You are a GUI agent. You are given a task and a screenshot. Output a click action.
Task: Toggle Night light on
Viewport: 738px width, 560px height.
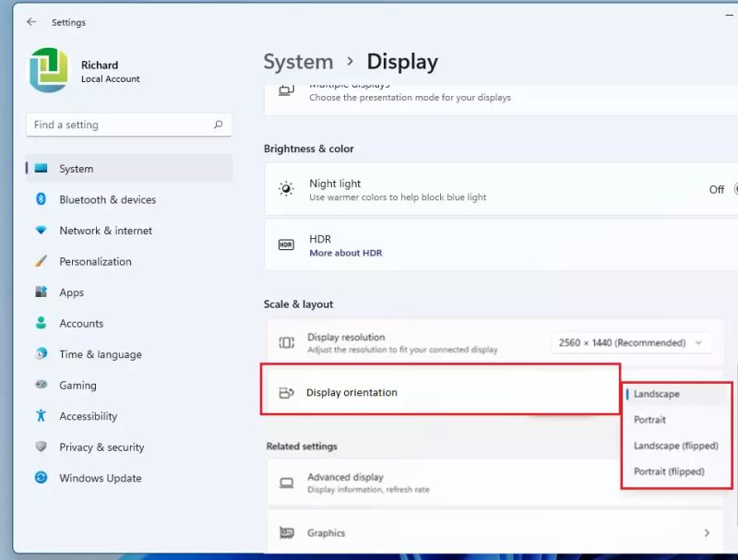tap(732, 189)
